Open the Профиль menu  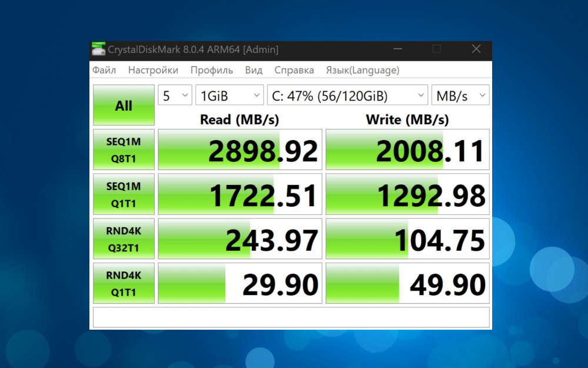212,70
